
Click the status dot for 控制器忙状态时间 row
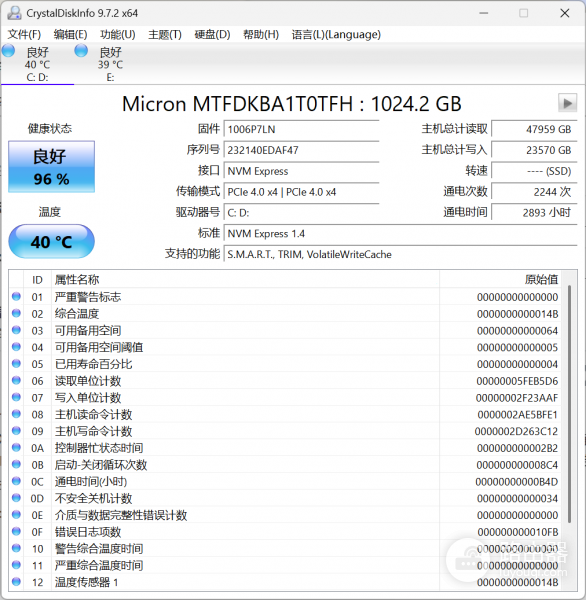click(x=16, y=447)
